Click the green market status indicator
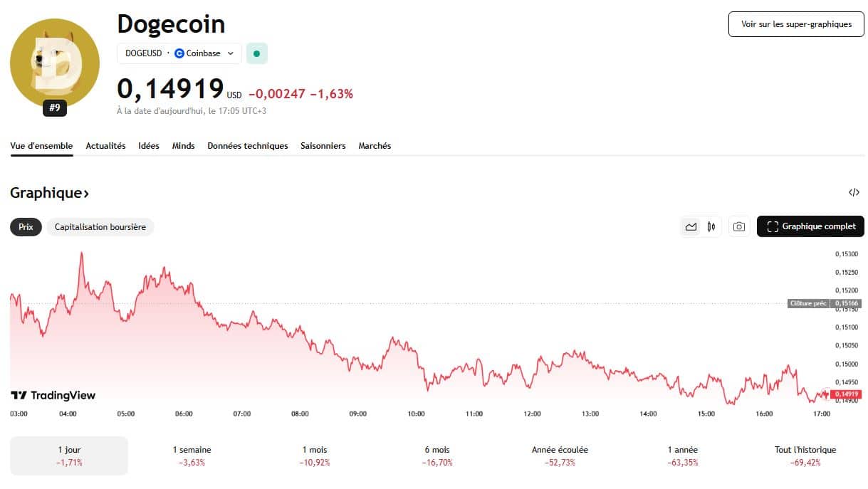 click(x=256, y=53)
